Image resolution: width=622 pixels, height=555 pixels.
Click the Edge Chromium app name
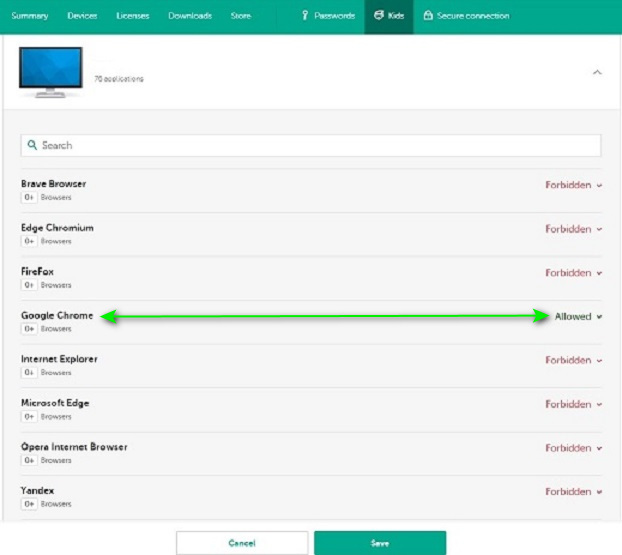[57, 228]
